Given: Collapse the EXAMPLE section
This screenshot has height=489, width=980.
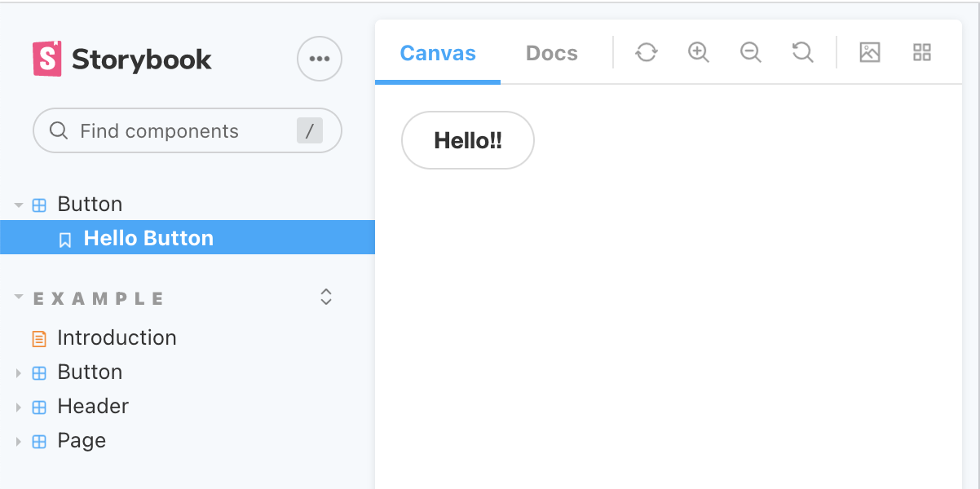Looking at the screenshot, I should coord(19,298).
